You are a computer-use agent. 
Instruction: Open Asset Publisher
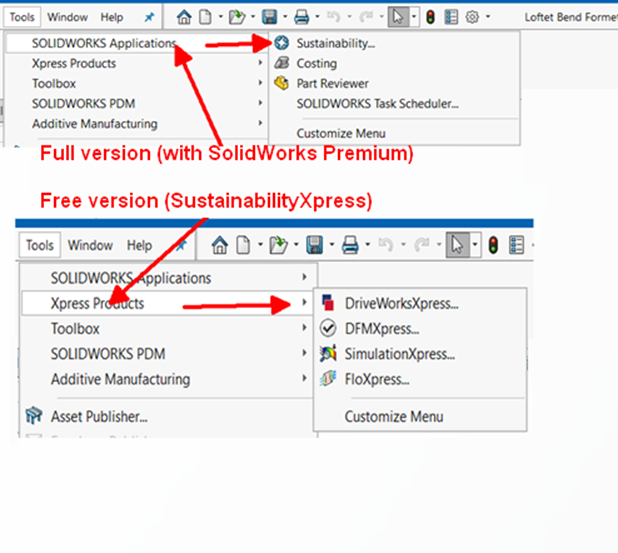(x=99, y=416)
